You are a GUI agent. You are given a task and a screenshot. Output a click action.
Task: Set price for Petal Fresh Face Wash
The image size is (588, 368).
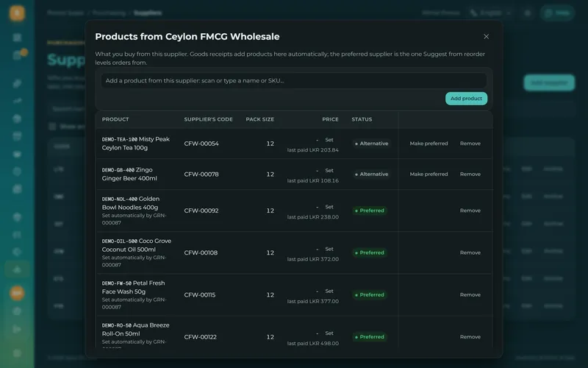coord(329,291)
